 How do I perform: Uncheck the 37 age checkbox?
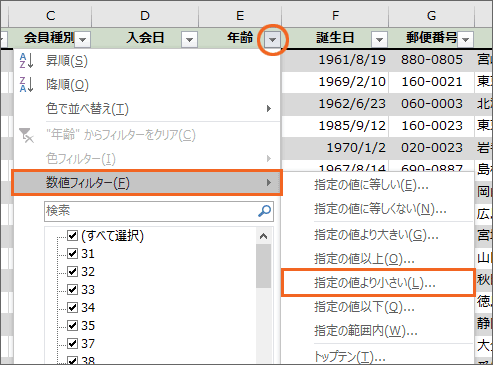point(73,343)
